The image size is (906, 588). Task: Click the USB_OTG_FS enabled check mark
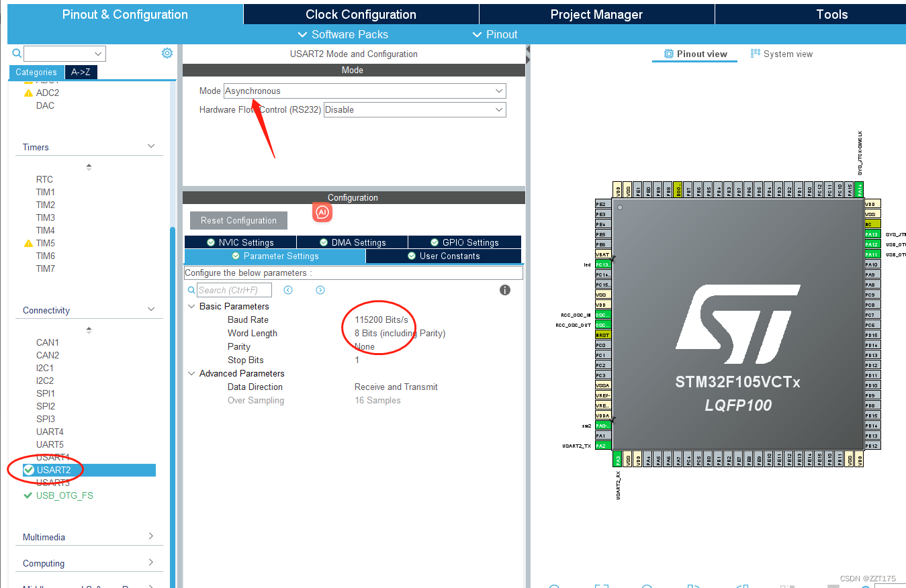click(x=28, y=495)
